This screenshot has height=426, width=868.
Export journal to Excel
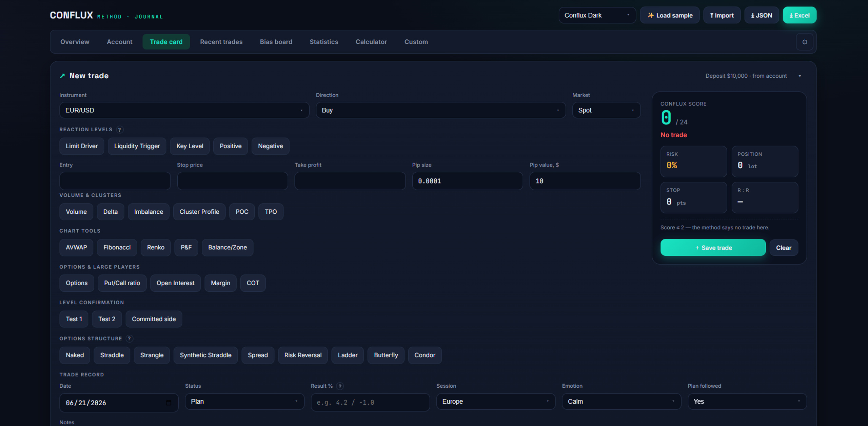799,15
